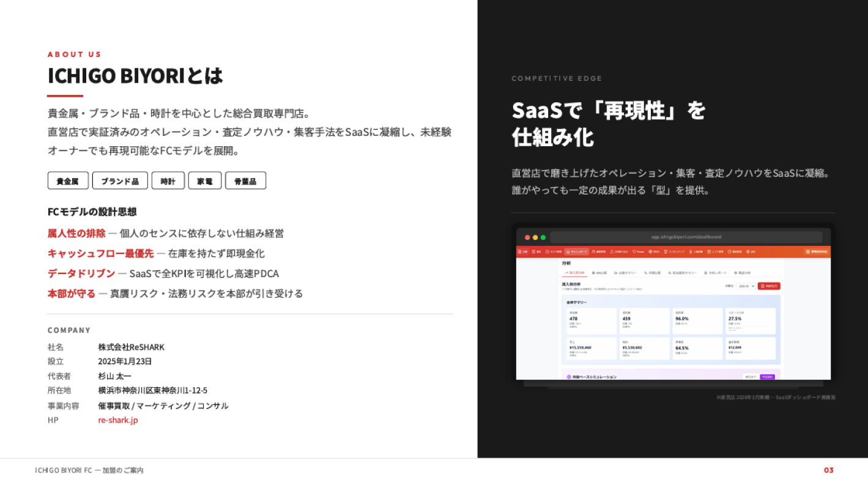Click the 96.0% summary card
868x479 pixels.
[x=697, y=321]
